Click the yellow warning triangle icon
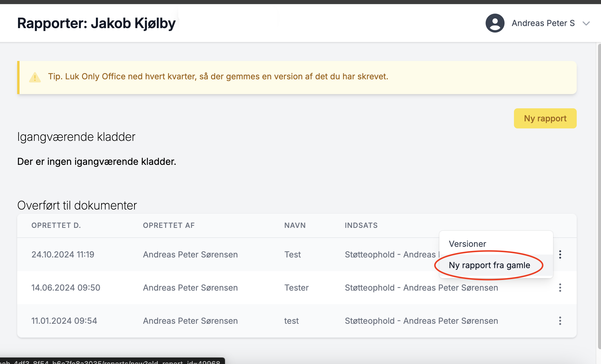Image resolution: width=601 pixels, height=364 pixels. pos(35,77)
